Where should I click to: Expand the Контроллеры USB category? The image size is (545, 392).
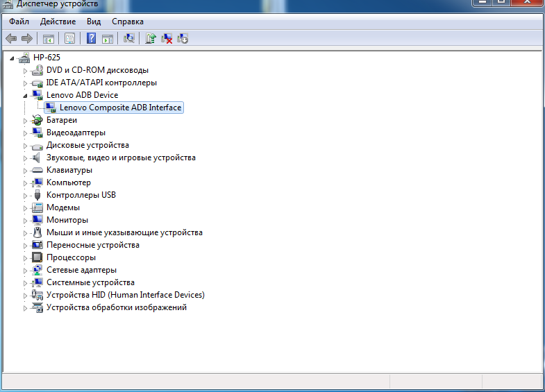(26, 195)
